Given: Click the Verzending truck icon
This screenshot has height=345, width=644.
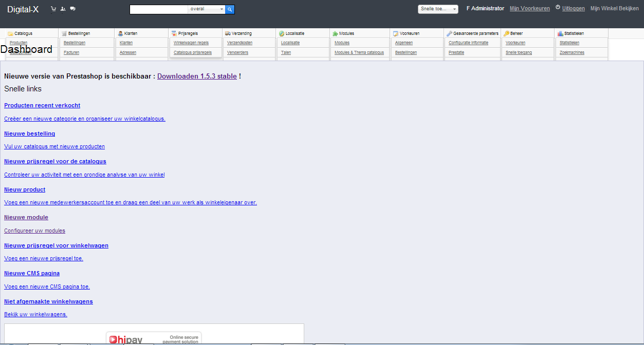Looking at the screenshot, I should (228, 33).
